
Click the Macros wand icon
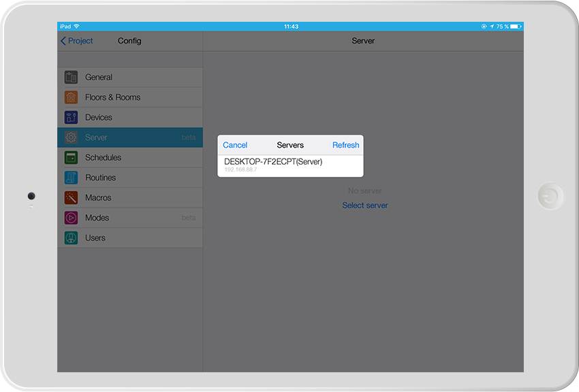pos(71,198)
